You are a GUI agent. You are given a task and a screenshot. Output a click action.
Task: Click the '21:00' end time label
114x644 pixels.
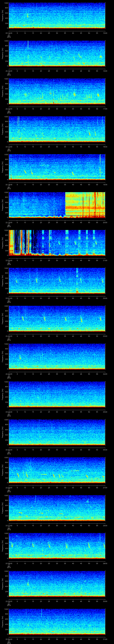(x=105, y=260)
